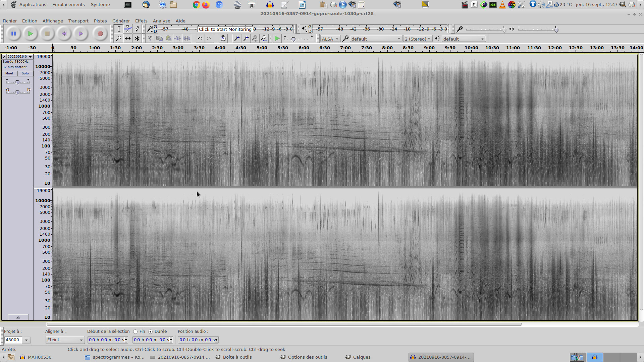Open the 2 (Stereo) channels dropdown
The width and height of the screenshot is (644, 362).
[x=418, y=39]
